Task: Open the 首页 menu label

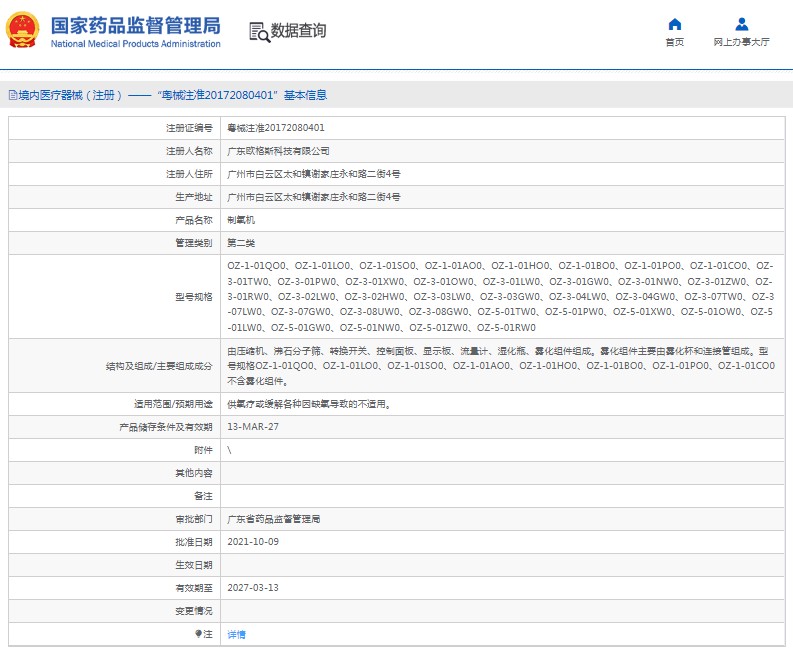Action: click(x=675, y=42)
